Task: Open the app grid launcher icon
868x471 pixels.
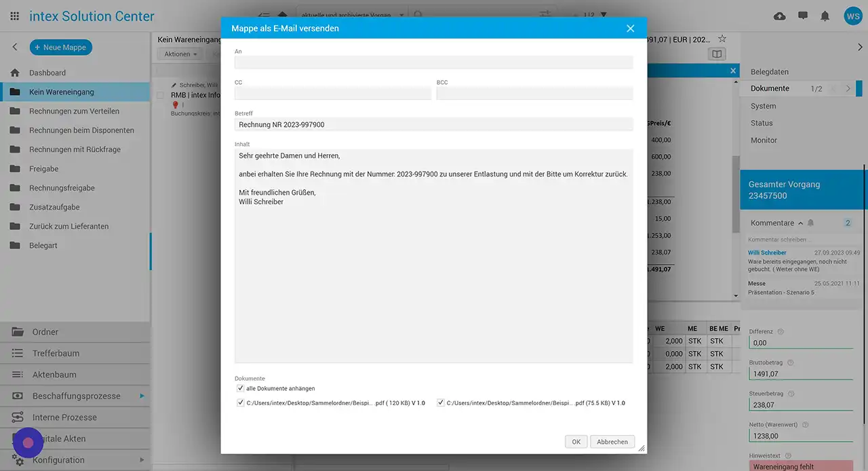Action: (15, 16)
